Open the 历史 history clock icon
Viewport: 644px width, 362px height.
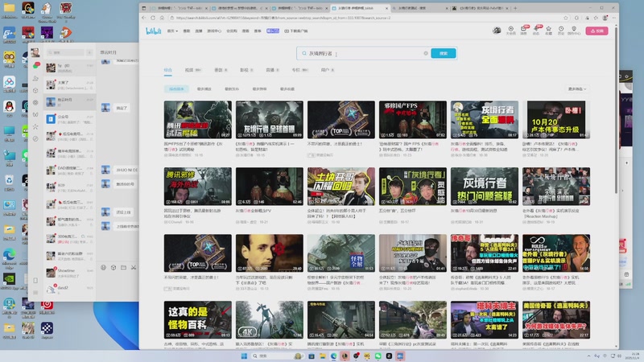click(x=560, y=31)
